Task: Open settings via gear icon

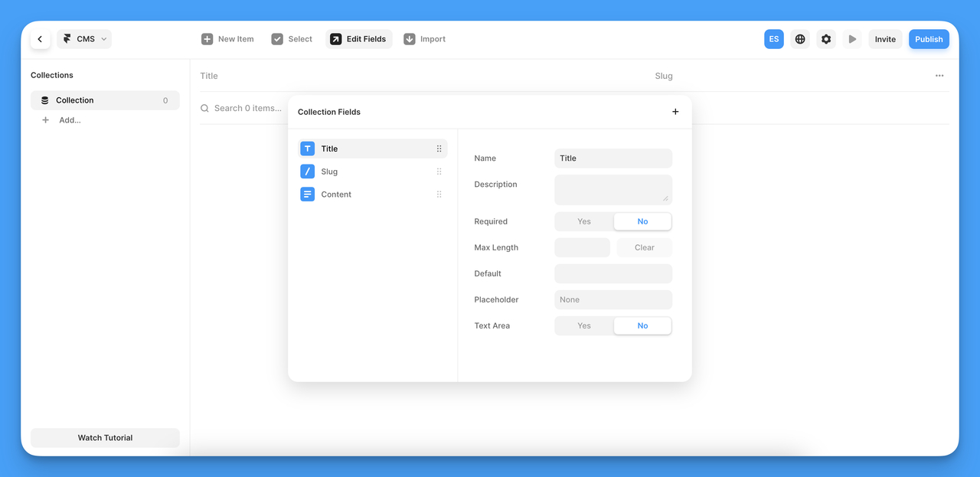Action: click(x=826, y=39)
